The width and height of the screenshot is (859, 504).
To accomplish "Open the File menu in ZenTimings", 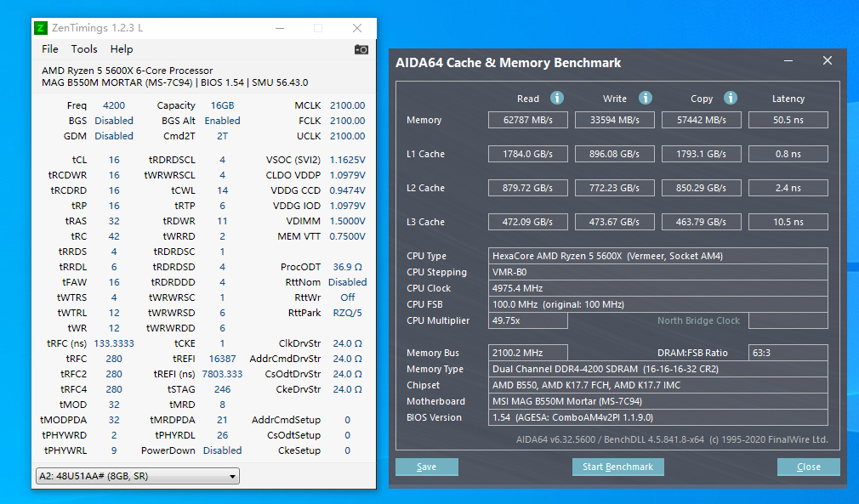I will tap(50, 49).
